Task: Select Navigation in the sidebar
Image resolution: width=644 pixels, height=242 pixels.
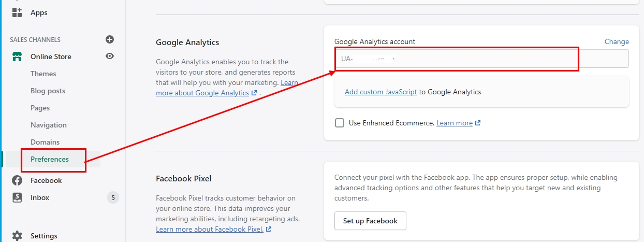Action: [49, 125]
